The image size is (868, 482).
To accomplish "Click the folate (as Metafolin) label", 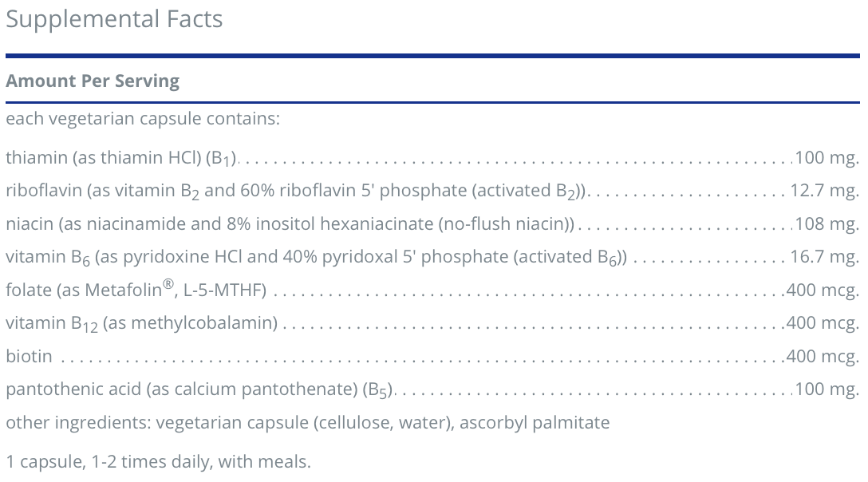I will tap(136, 290).
